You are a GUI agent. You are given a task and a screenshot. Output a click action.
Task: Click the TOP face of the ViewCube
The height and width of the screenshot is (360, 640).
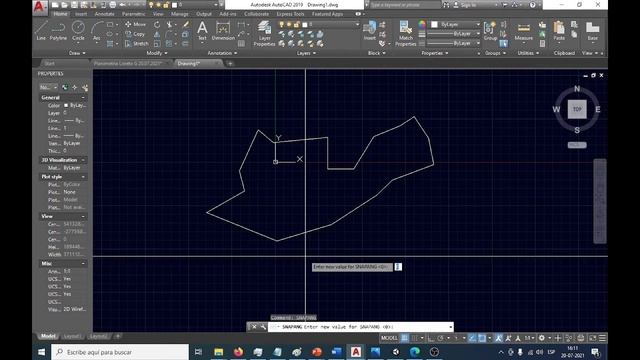(577, 109)
